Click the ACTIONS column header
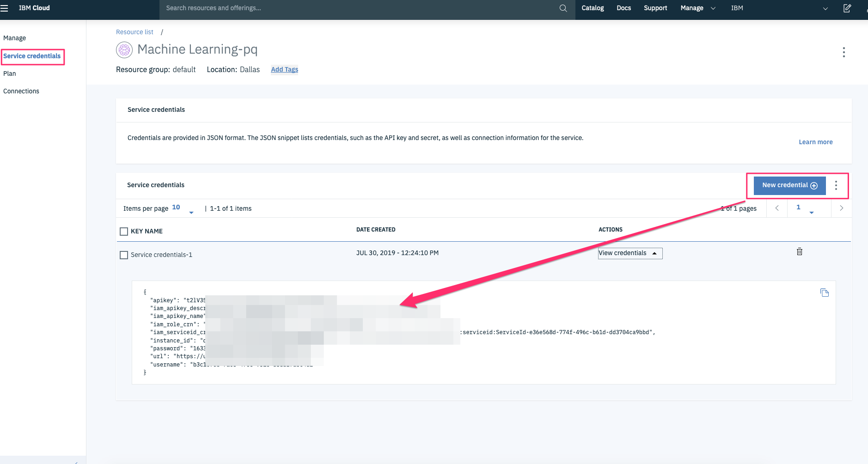This screenshot has width=868, height=464. coord(611,230)
